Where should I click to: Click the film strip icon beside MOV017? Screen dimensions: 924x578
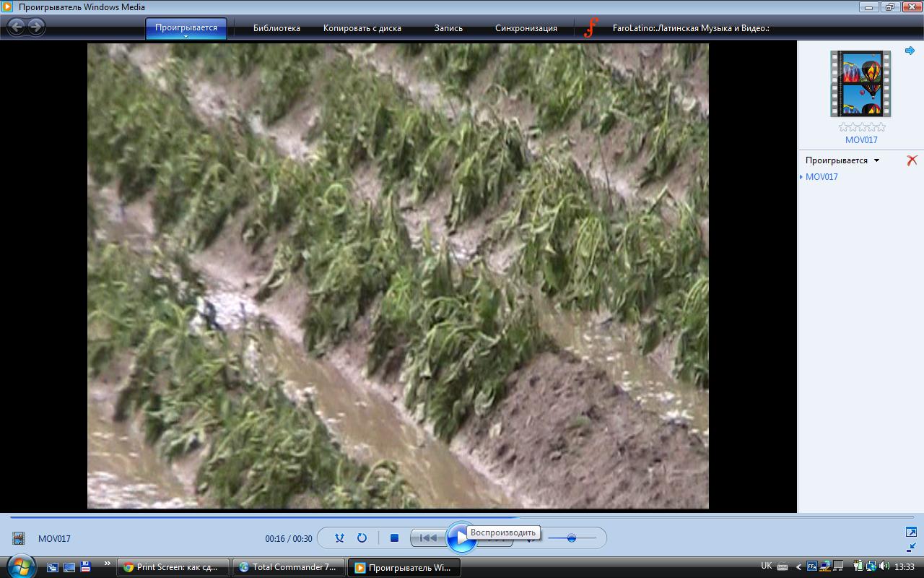coord(19,538)
